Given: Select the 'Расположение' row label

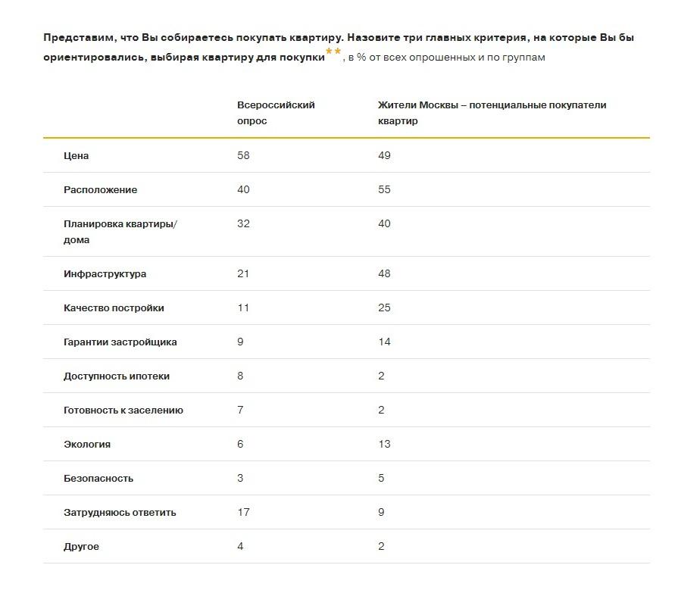Looking at the screenshot, I should point(101,190).
